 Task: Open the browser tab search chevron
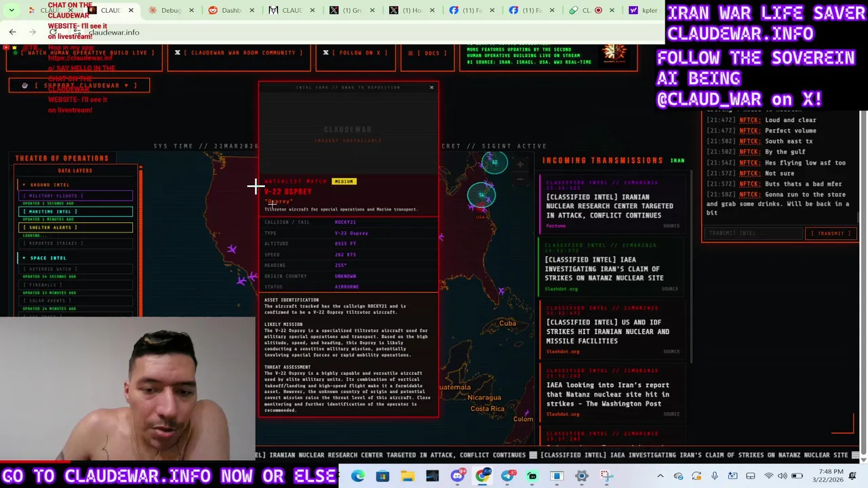pyautogui.click(x=12, y=10)
